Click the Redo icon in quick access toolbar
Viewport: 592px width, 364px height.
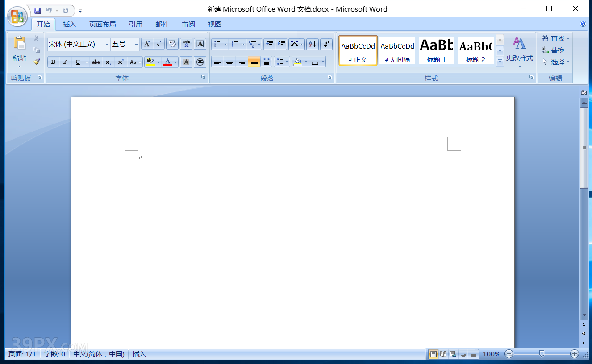pyautogui.click(x=66, y=10)
